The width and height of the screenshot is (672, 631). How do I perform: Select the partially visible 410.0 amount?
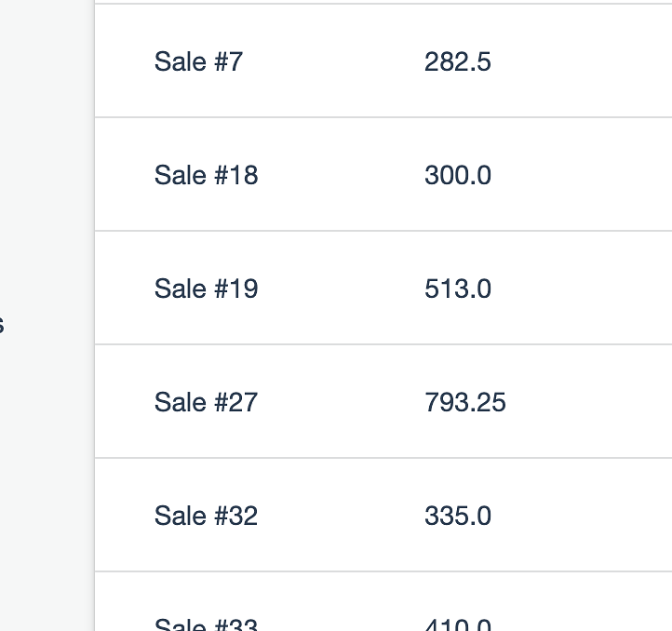(x=457, y=624)
